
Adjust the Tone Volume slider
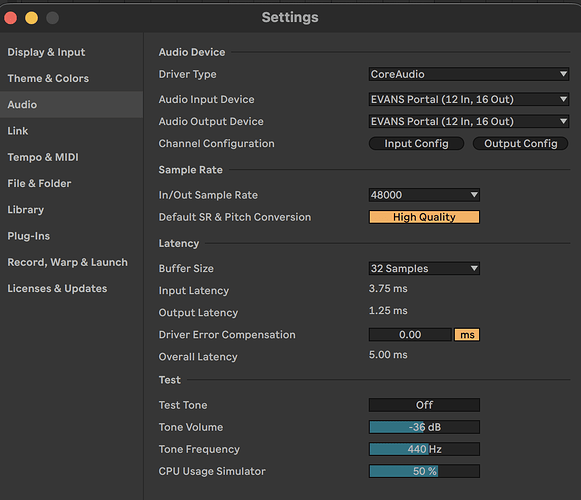click(x=424, y=427)
